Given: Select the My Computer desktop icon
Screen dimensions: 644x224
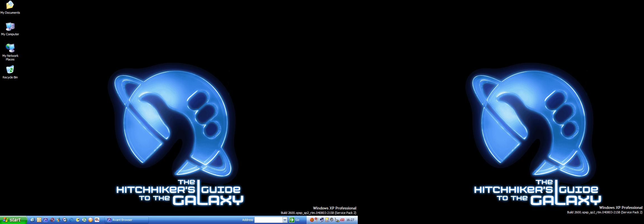Looking at the screenshot, I should pyautogui.click(x=10, y=29).
